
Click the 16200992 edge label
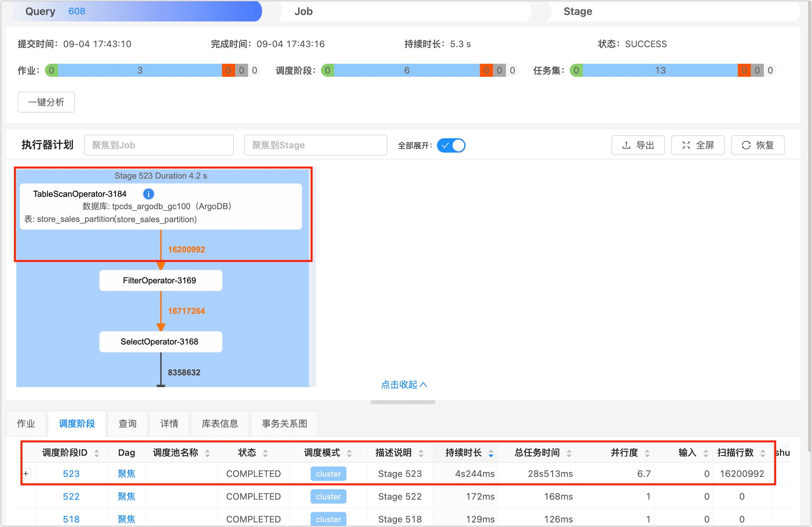187,250
